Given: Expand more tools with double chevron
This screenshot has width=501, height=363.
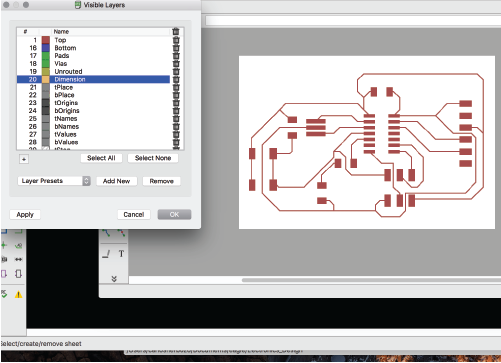Looking at the screenshot, I should click(114, 279).
